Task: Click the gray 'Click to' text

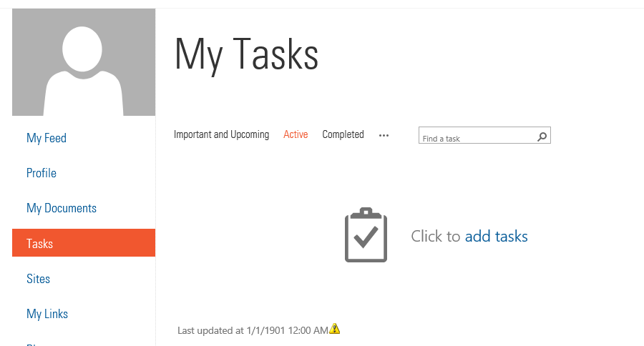Action: pos(435,236)
